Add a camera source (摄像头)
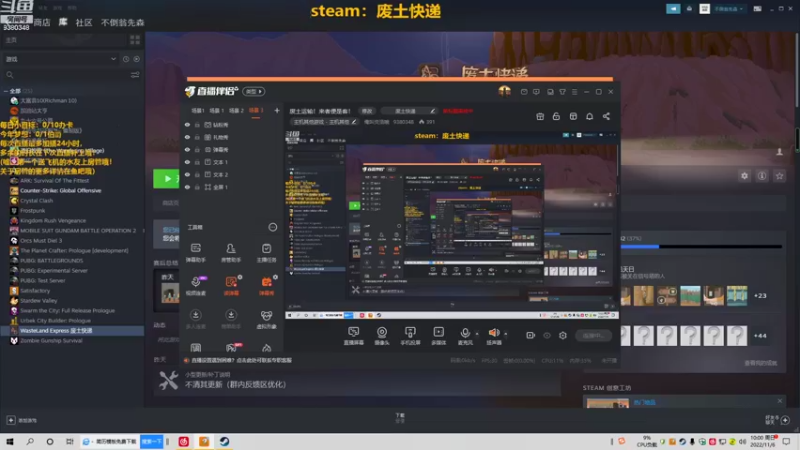The height and width of the screenshot is (450, 800). (x=382, y=336)
